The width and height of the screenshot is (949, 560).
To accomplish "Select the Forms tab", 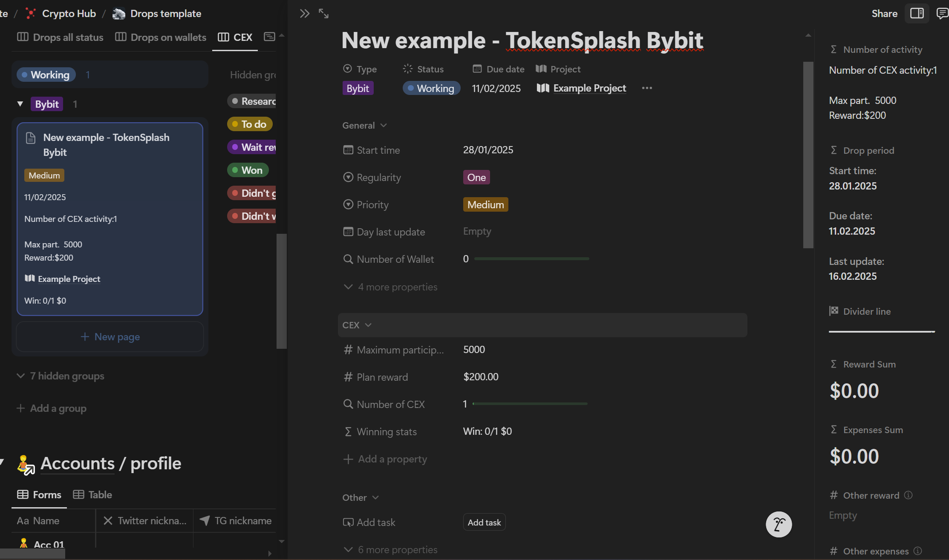I will pos(39,495).
